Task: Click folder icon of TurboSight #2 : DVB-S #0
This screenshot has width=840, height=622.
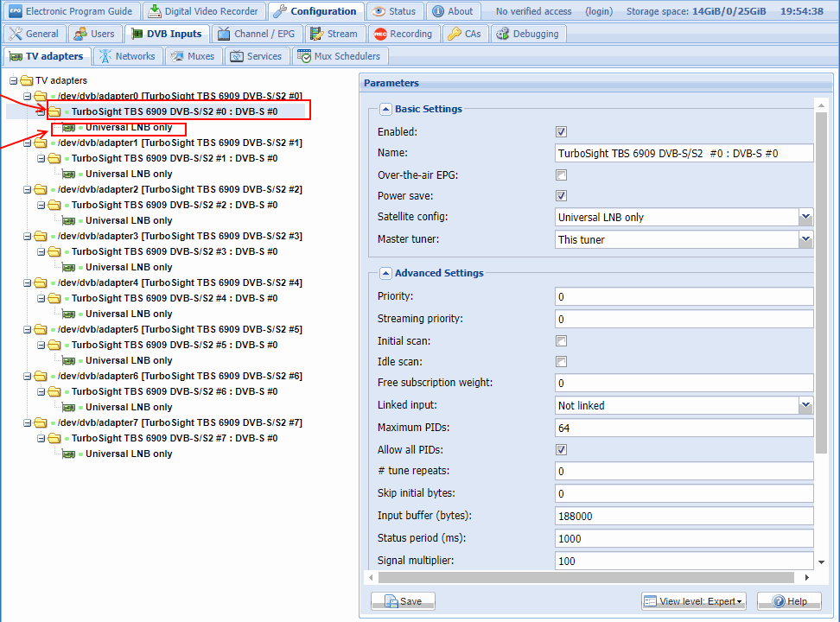Action: [x=54, y=206]
